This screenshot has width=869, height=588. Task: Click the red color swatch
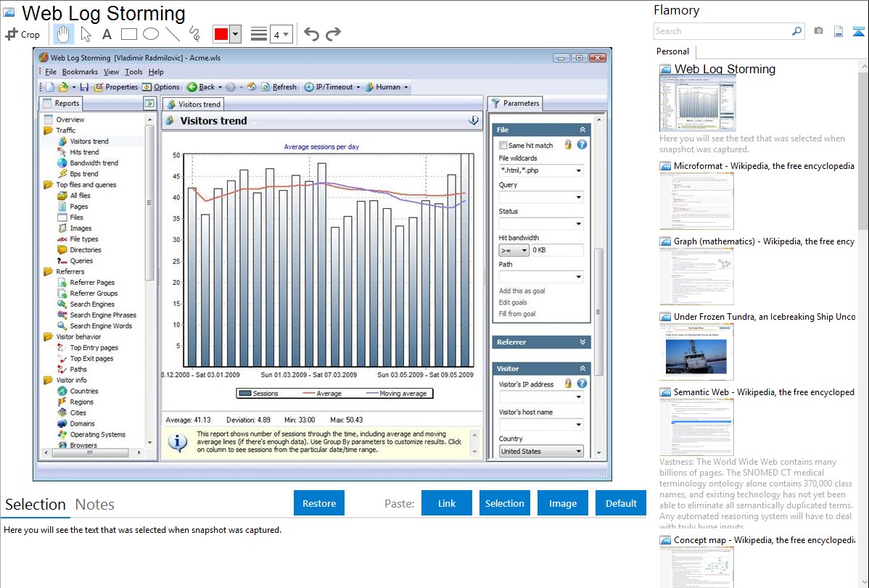221,34
